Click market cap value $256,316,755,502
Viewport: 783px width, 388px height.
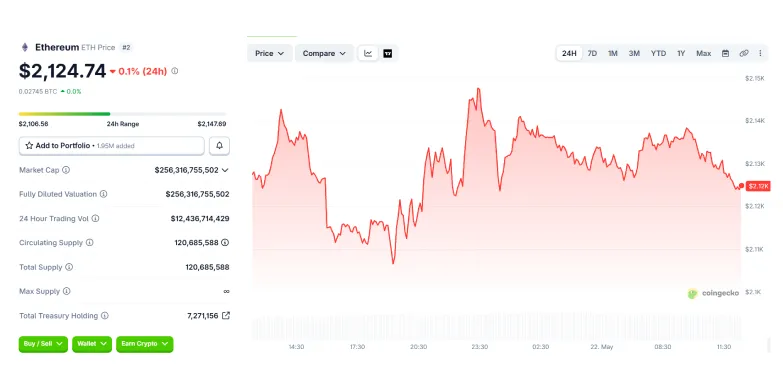coord(187,170)
